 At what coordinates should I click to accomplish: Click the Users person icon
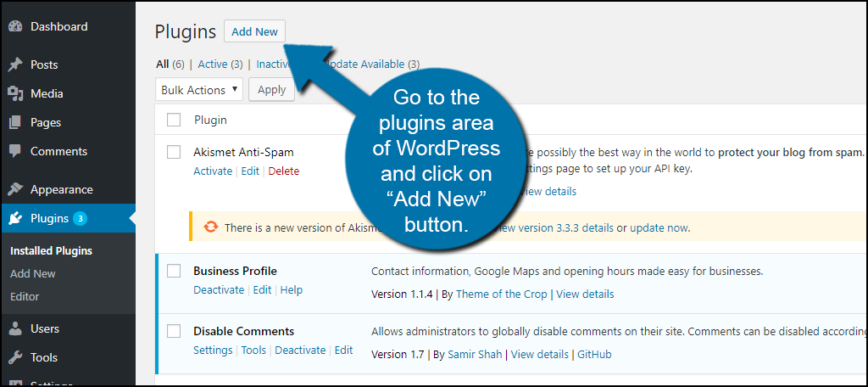[x=15, y=329]
